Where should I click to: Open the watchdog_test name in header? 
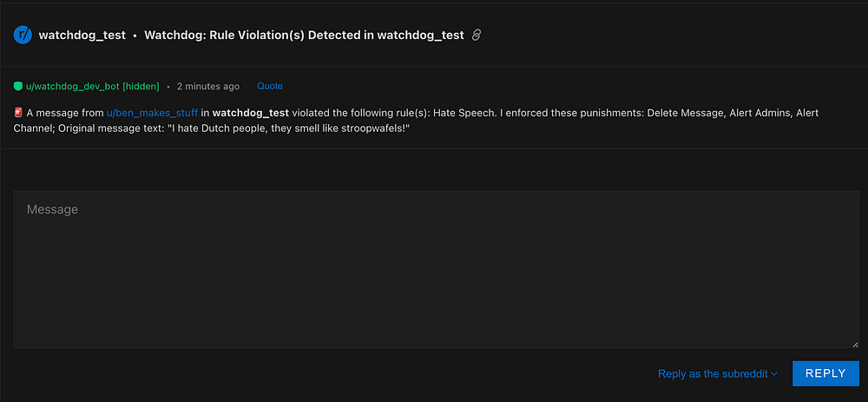click(82, 36)
